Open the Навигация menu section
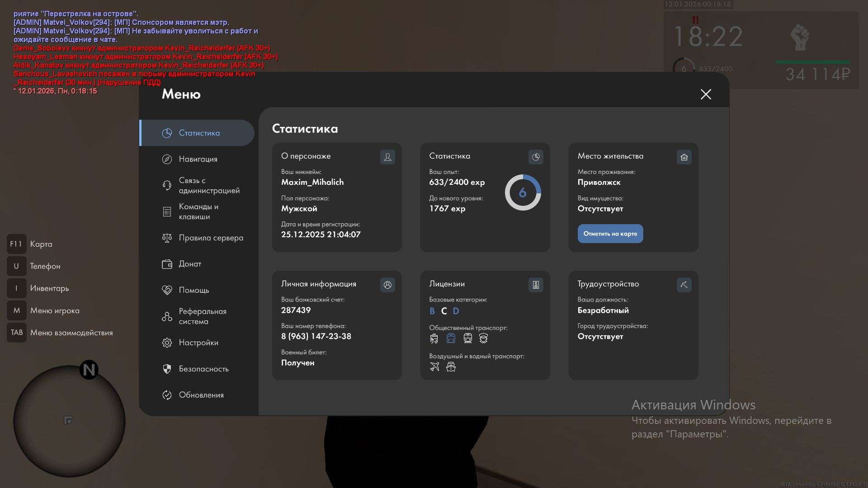The image size is (868, 488). pyautogui.click(x=198, y=159)
